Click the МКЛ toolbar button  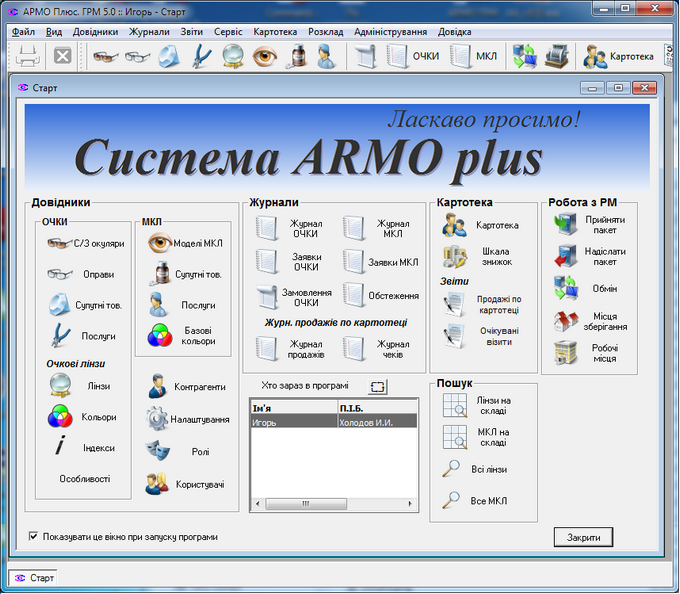tap(474, 56)
